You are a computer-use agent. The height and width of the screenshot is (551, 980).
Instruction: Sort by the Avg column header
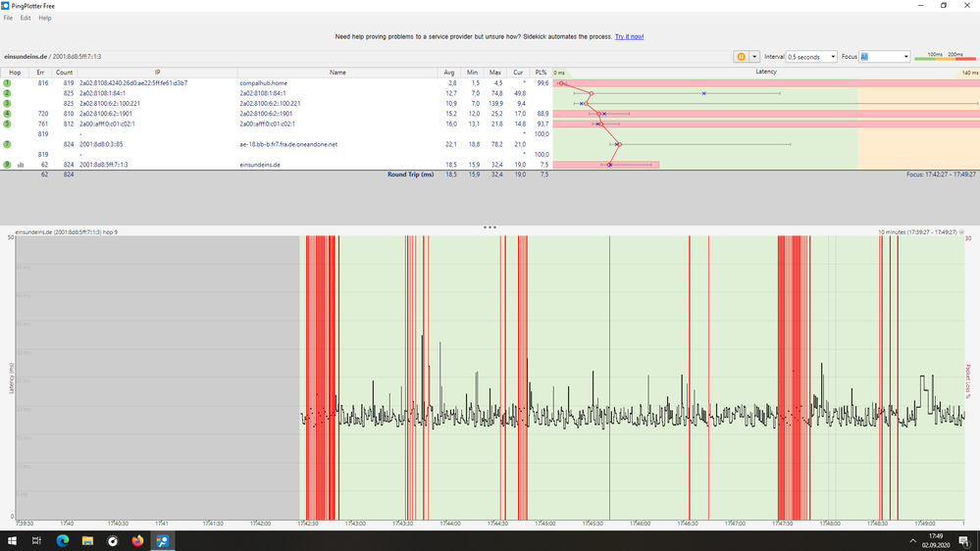(449, 73)
